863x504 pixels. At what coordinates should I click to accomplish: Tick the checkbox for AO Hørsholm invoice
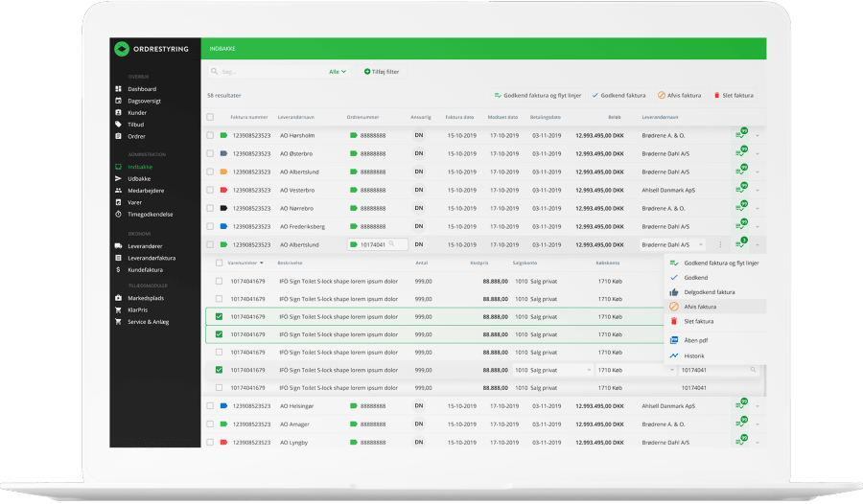[211, 136]
